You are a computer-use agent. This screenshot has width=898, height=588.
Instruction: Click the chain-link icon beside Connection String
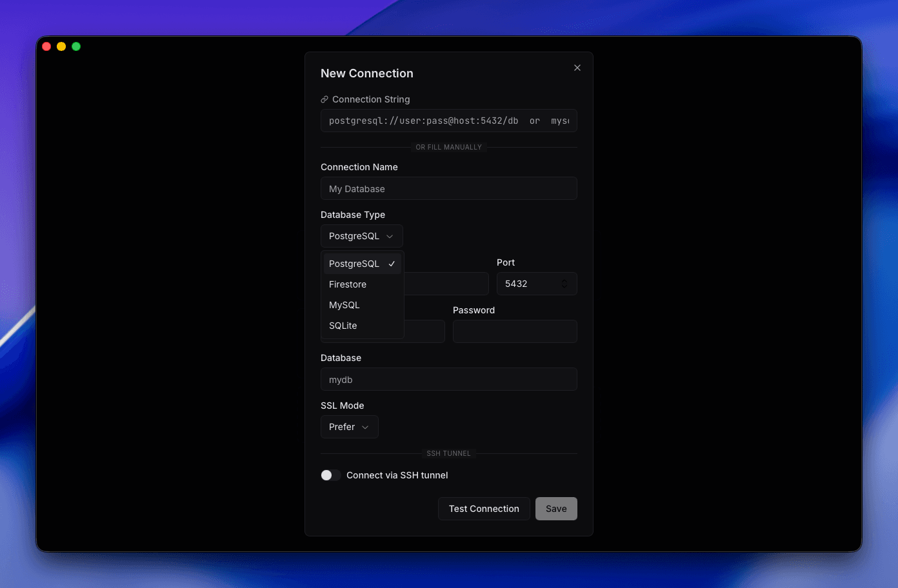(x=324, y=99)
